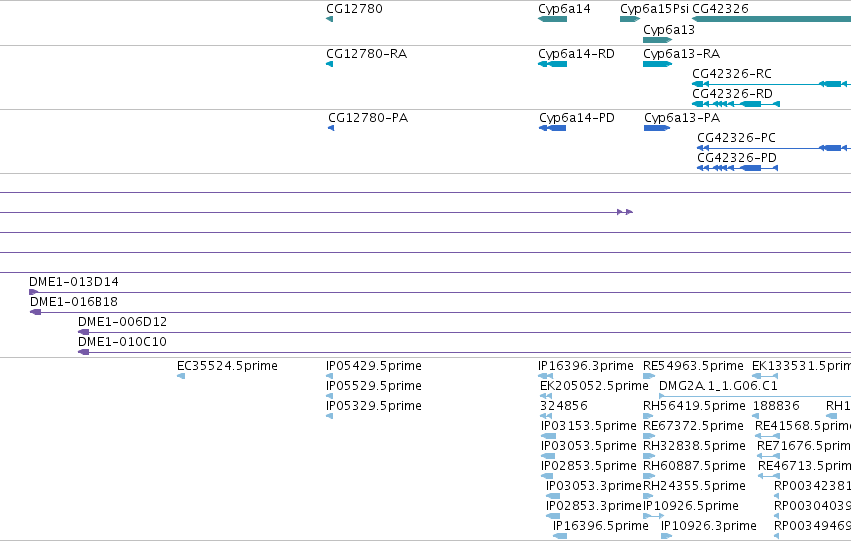Select the CG42326-RD exon glyph
This screenshot has height=541, width=851.
(x=736, y=104)
